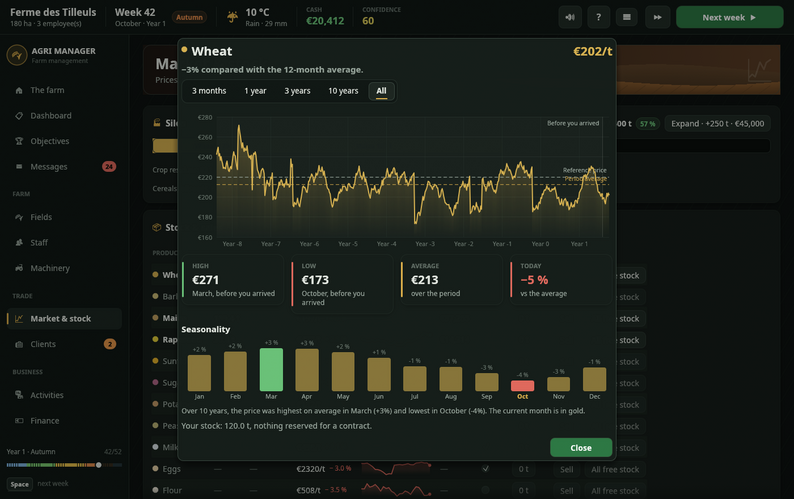
Task: Select the All range tab
Action: (381, 91)
